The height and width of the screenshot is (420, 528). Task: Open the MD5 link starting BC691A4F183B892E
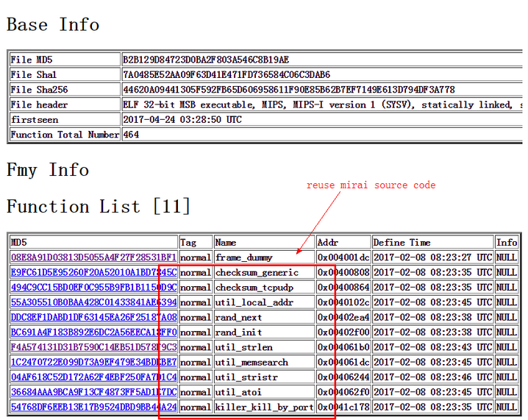tap(93, 332)
